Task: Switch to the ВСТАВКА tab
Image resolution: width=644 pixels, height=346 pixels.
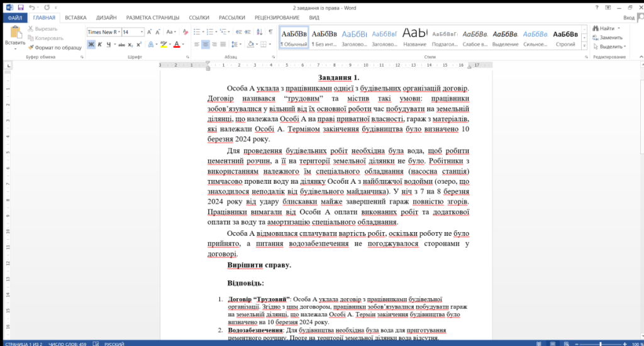Action: tap(75, 18)
